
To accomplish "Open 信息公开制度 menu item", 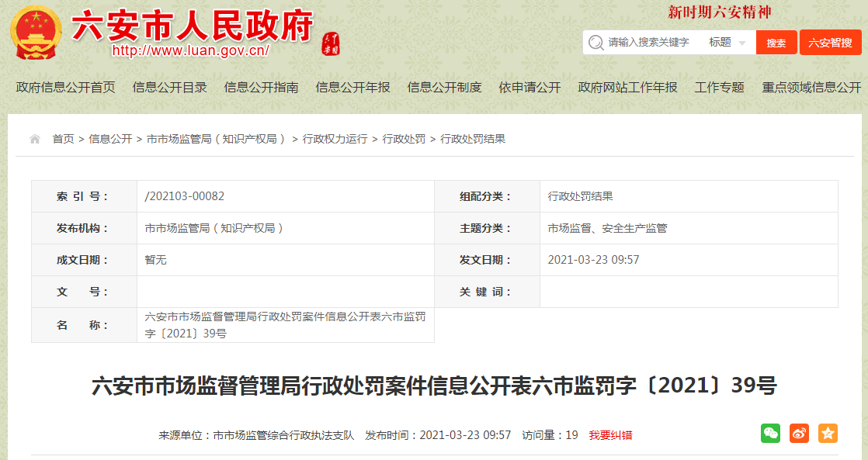I will tap(445, 88).
